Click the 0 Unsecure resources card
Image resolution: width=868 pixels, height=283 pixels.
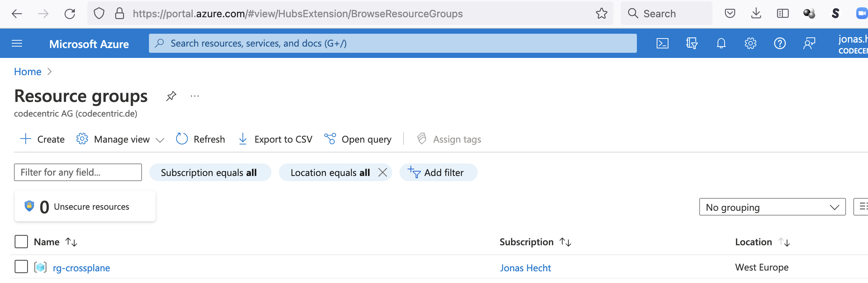pyautogui.click(x=85, y=206)
